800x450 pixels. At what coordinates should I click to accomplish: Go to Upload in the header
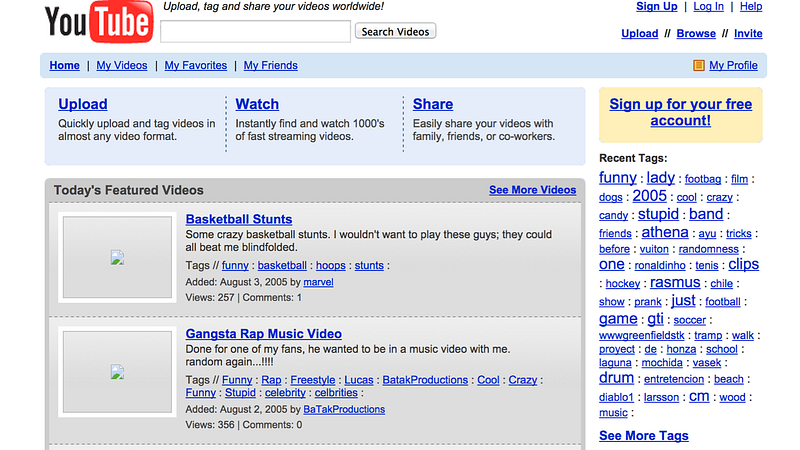click(x=640, y=34)
